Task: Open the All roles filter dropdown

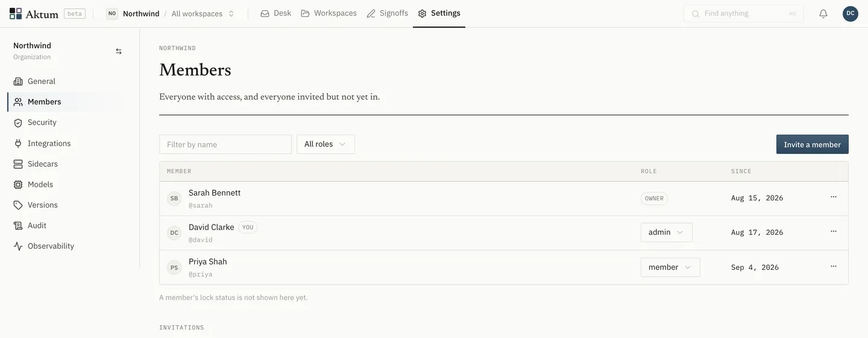Action: click(325, 144)
